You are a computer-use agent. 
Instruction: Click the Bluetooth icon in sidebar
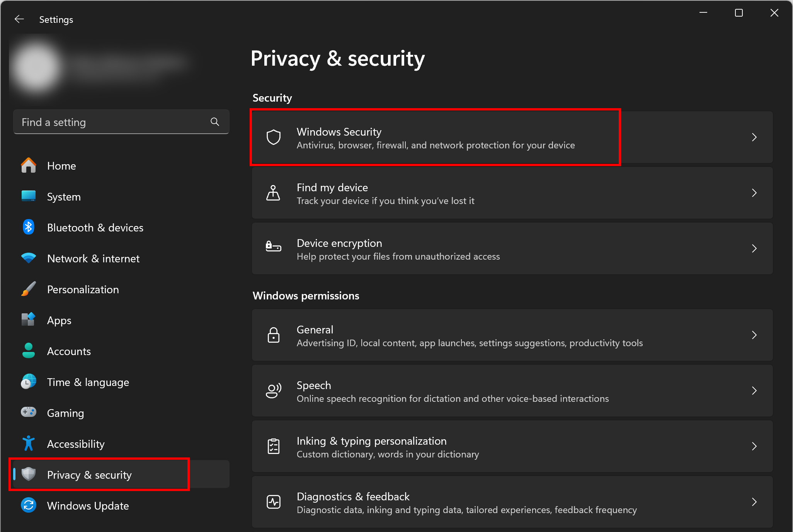click(x=29, y=227)
